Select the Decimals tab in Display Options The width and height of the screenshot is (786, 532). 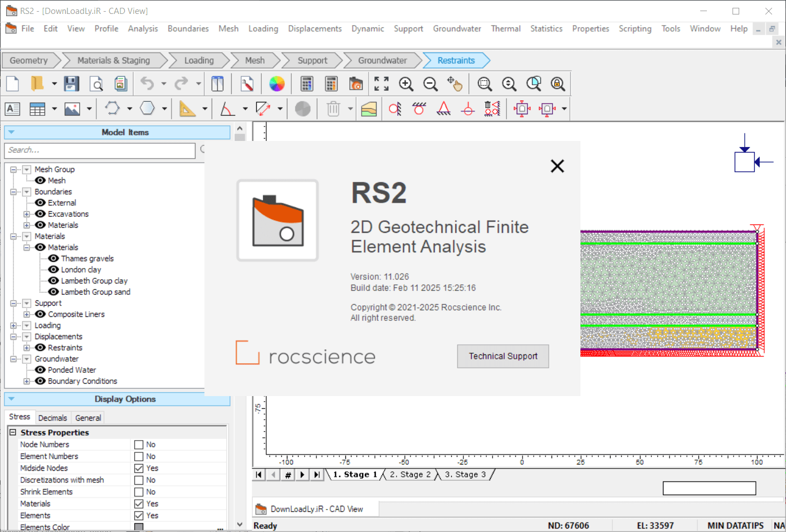[52, 418]
